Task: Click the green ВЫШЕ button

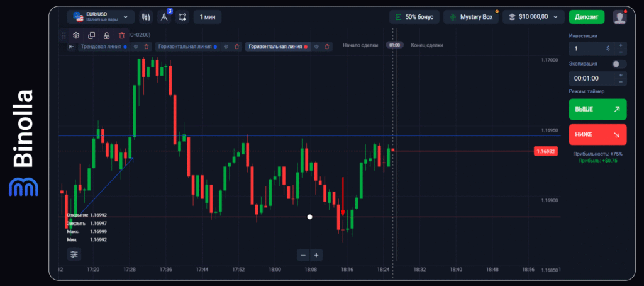Action: pos(597,109)
